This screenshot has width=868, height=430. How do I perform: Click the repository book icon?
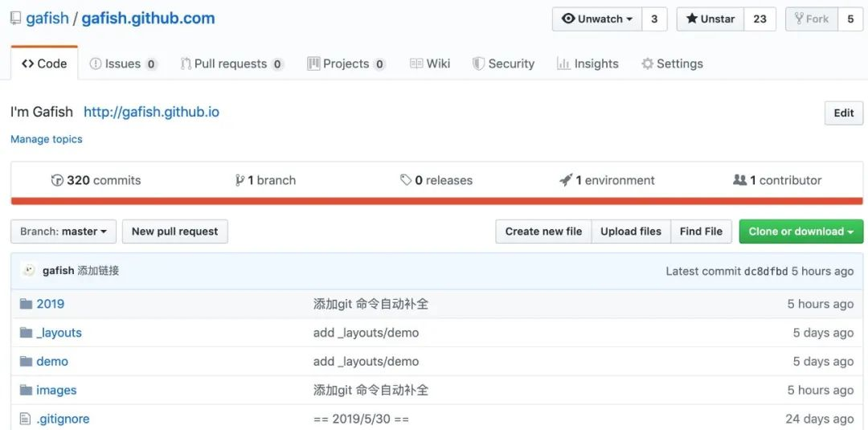[x=15, y=18]
